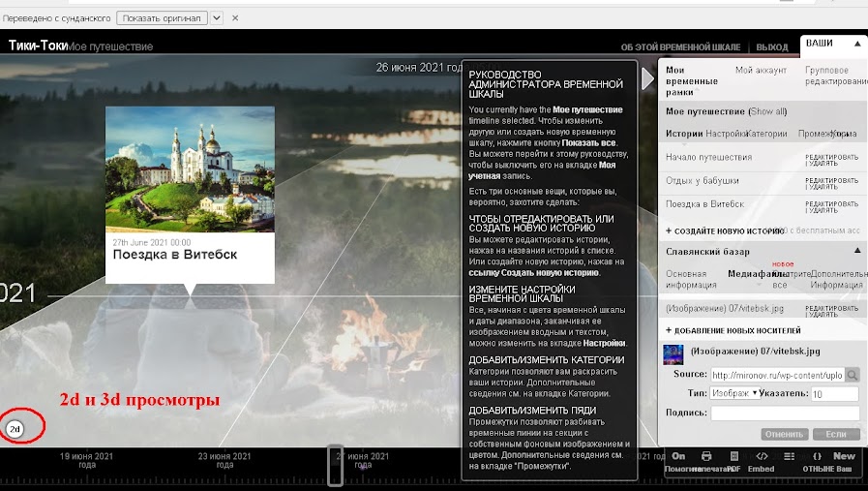The image size is (868, 491).
Task: Delete the Отдых у бабушки story
Action: [x=823, y=187]
